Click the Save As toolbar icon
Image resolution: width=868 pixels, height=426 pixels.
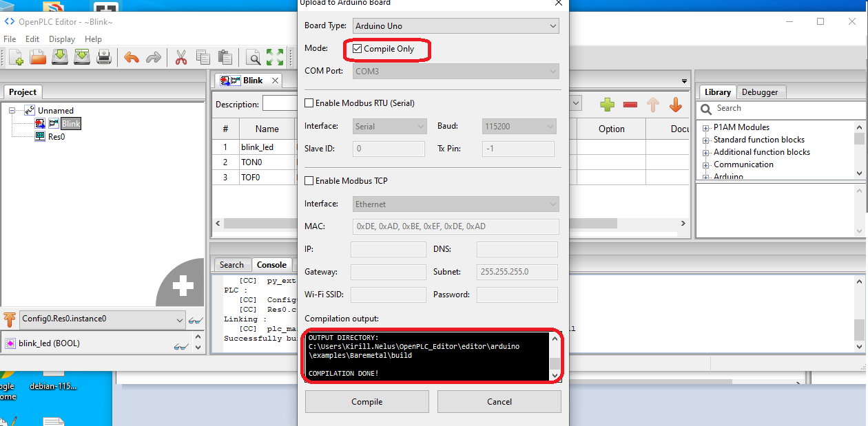point(82,57)
